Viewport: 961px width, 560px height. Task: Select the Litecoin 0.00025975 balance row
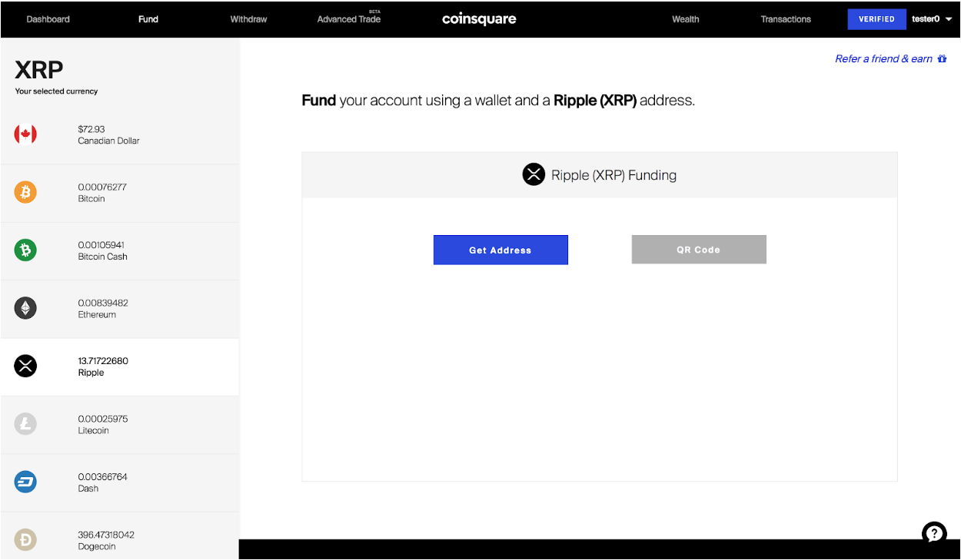pos(120,425)
